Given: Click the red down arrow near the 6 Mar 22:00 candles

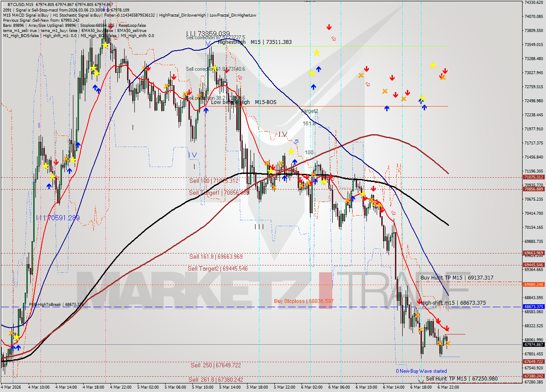Looking at the screenshot, I should 447,328.
